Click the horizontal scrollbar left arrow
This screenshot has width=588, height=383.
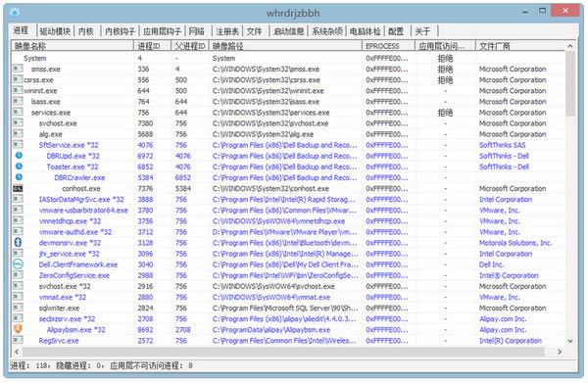pyautogui.click(x=17, y=352)
